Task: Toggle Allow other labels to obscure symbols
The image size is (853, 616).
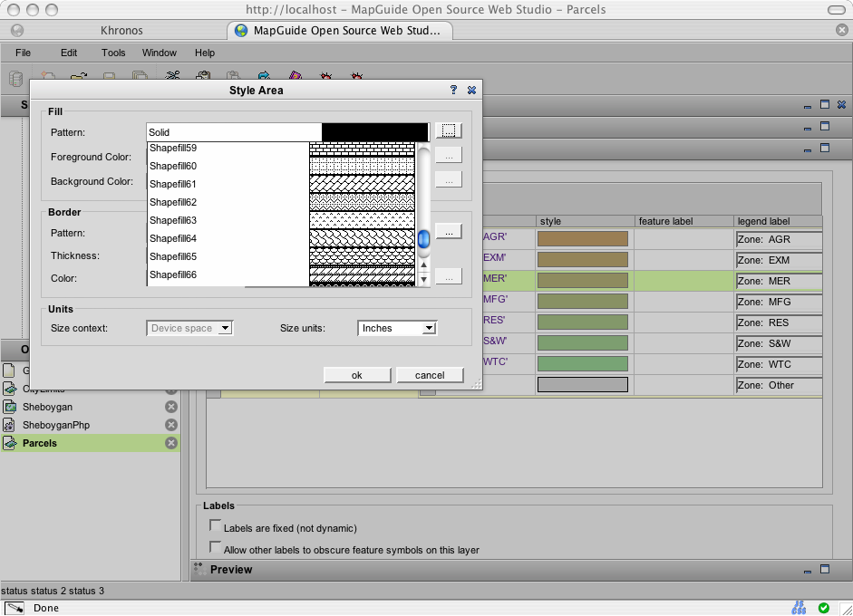Action: 216,547
